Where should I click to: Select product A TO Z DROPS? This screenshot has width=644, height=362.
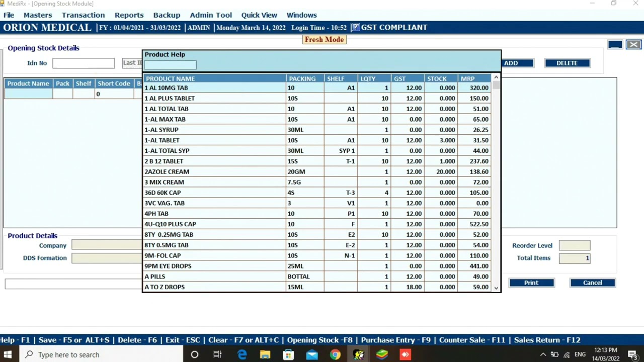tap(317, 287)
